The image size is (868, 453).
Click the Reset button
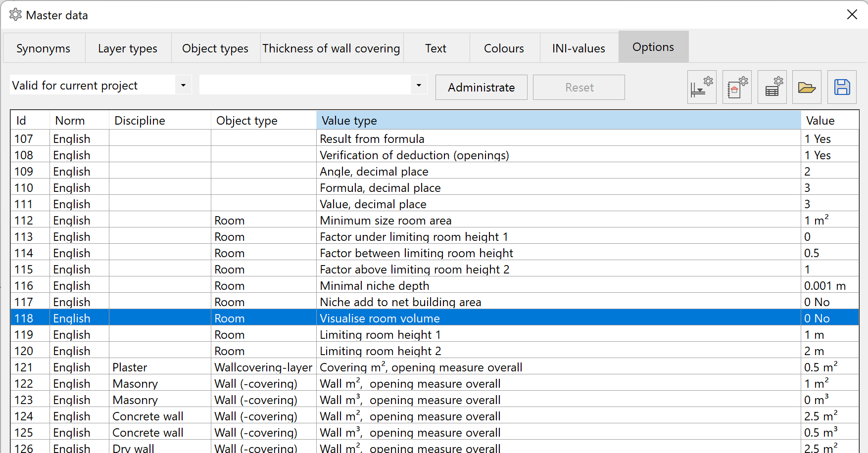click(x=579, y=88)
